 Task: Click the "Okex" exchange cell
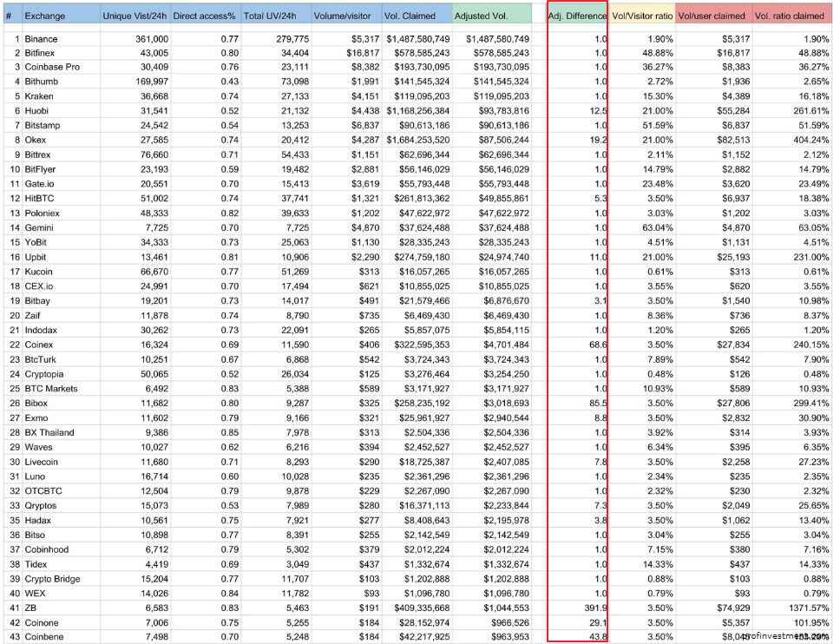pos(36,140)
